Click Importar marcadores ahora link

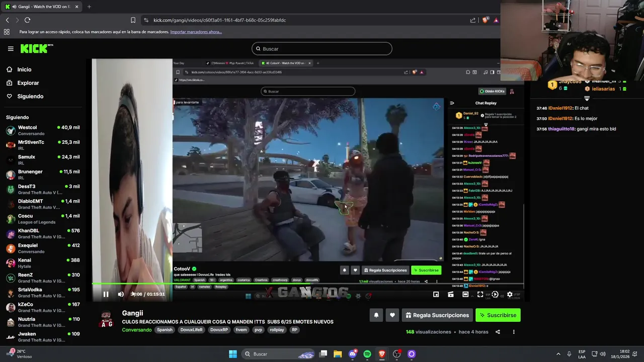196,32
